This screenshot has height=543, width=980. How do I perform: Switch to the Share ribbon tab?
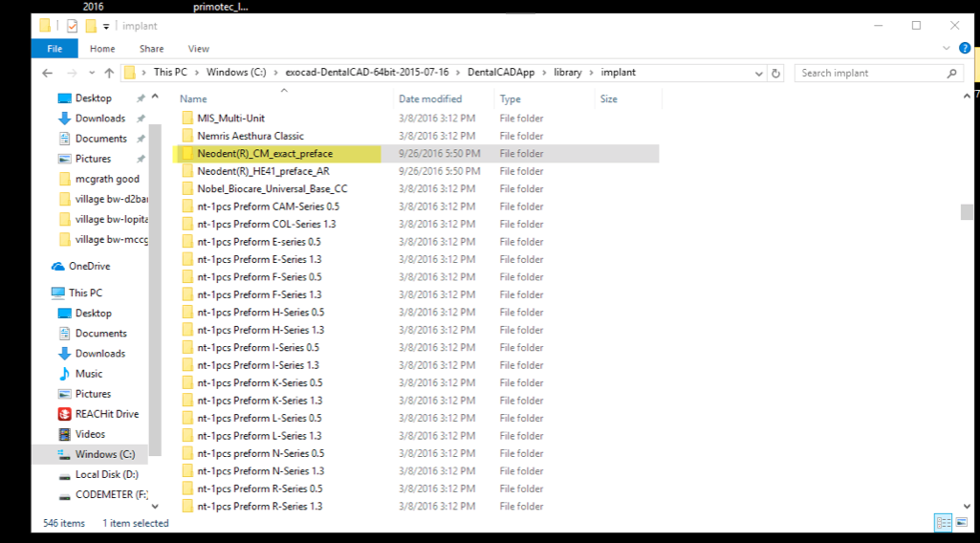tap(151, 49)
